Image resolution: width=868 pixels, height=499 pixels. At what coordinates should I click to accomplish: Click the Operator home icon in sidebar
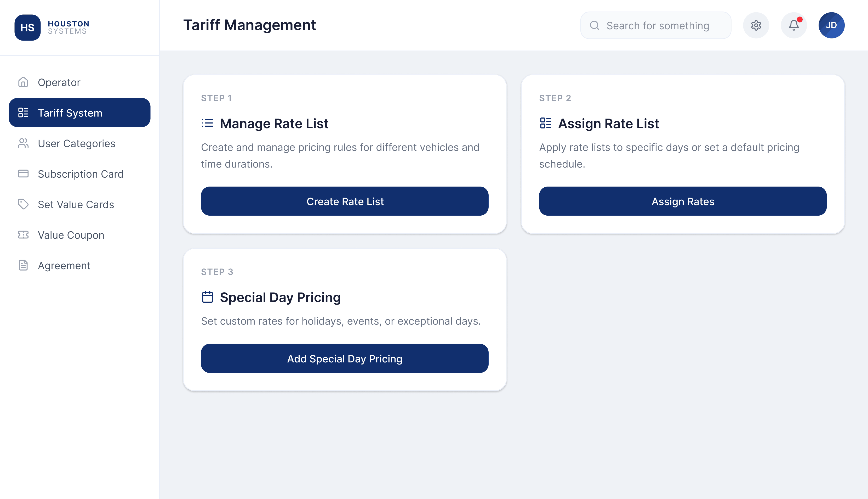(23, 82)
